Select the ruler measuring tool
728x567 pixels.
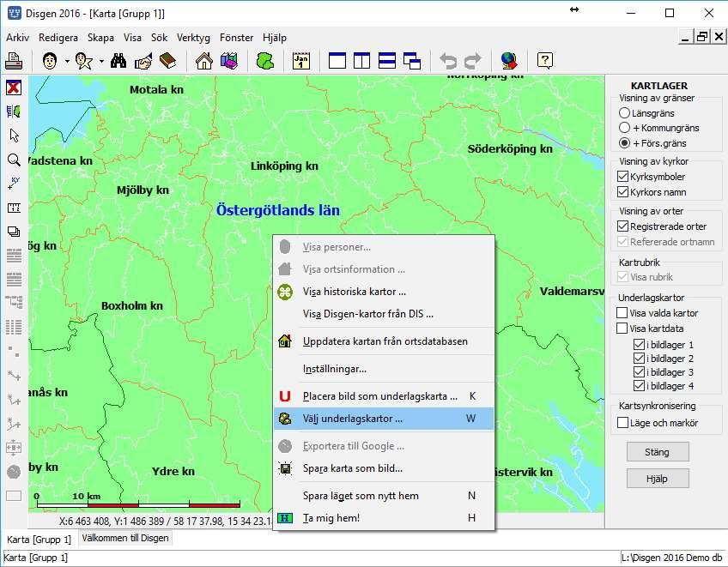(14, 208)
